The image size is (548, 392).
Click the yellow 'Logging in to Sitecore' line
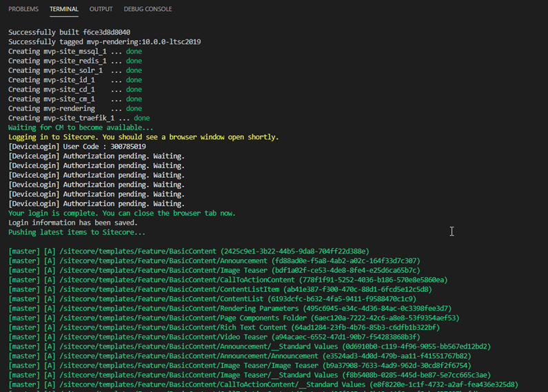point(143,137)
